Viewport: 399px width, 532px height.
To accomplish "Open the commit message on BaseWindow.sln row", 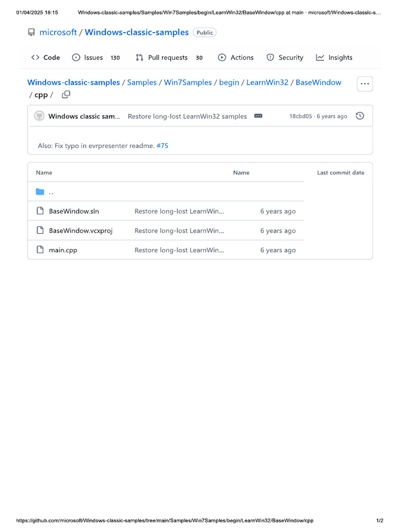I will pyautogui.click(x=179, y=211).
